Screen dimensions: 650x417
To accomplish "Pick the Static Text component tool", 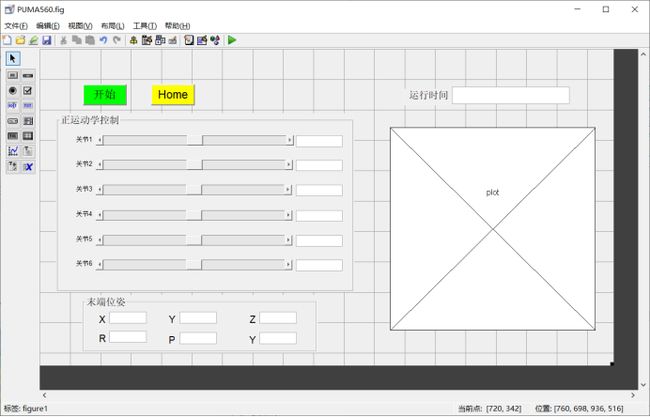I will 28,105.
